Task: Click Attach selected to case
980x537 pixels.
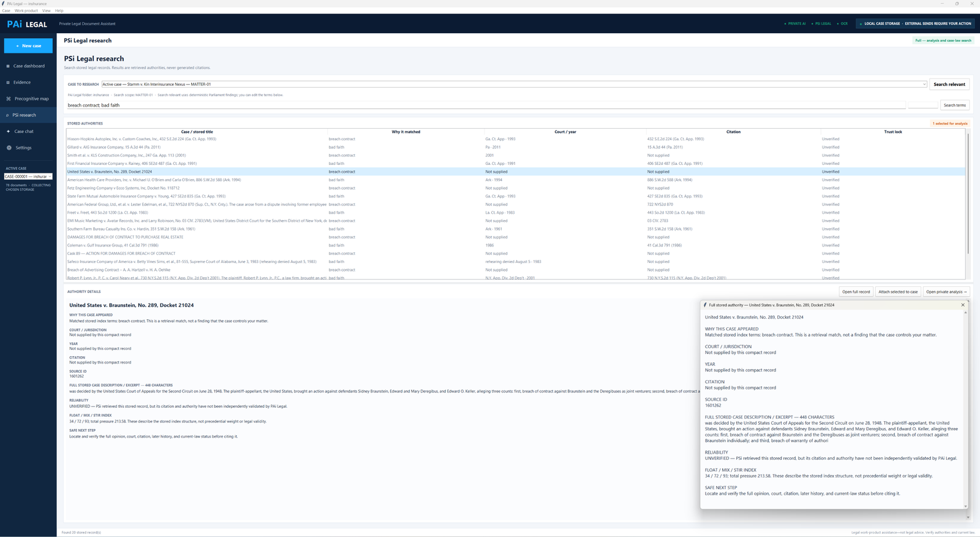Action: [x=897, y=292]
